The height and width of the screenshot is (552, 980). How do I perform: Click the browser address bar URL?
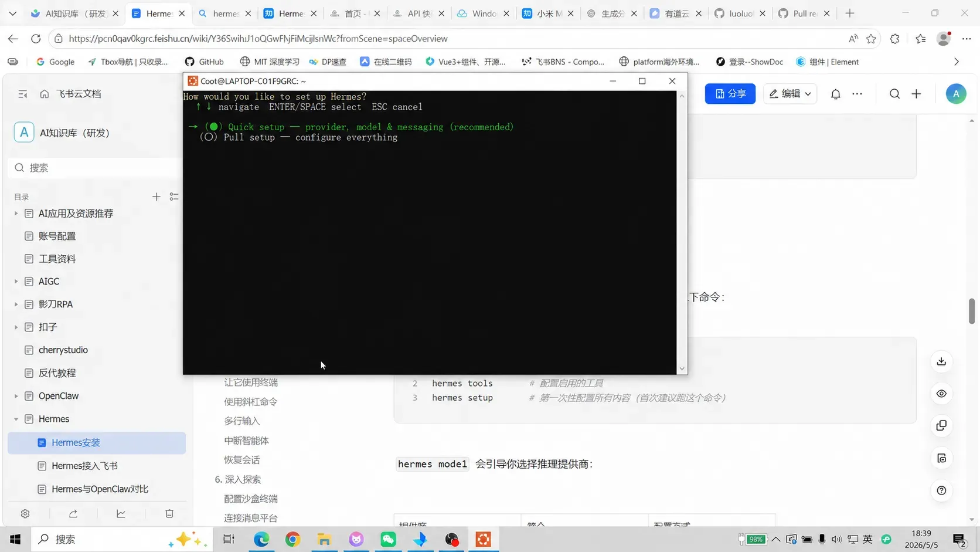click(258, 39)
